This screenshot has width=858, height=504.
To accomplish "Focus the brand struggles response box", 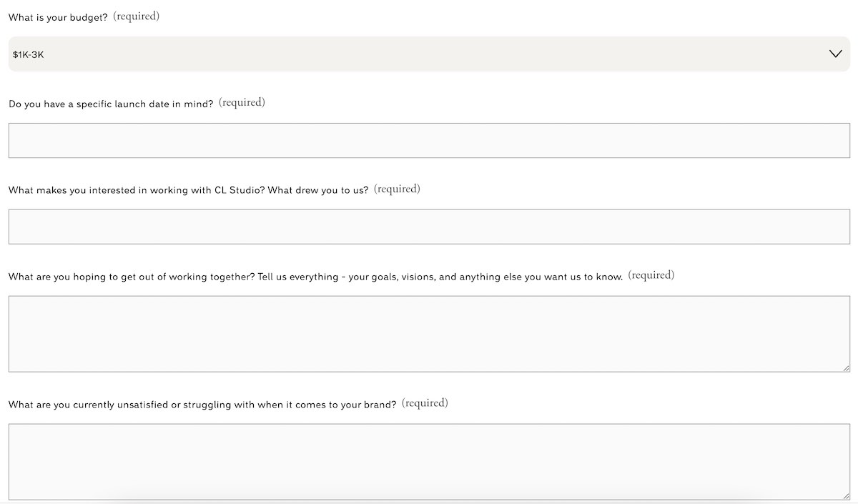I will tap(429, 461).
